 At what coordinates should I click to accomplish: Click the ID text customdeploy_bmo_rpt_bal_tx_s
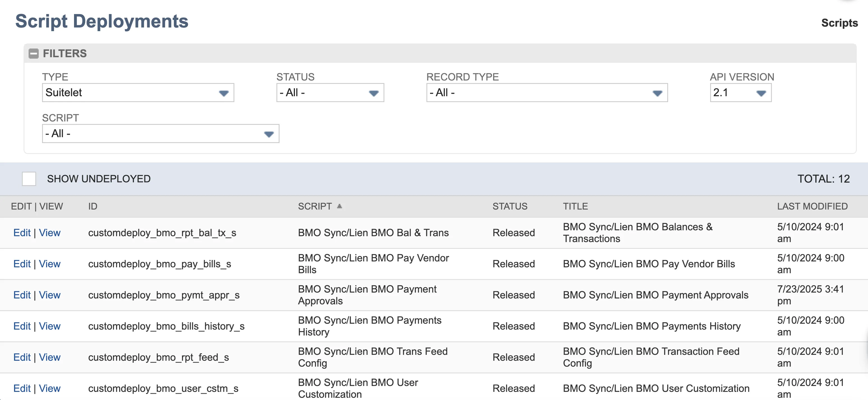tap(162, 233)
